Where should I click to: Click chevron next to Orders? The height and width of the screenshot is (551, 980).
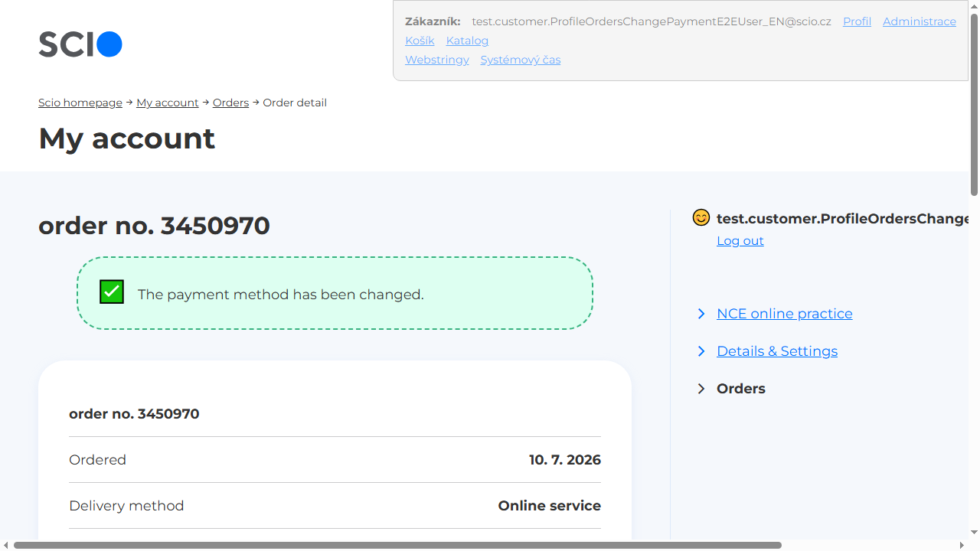pos(701,389)
